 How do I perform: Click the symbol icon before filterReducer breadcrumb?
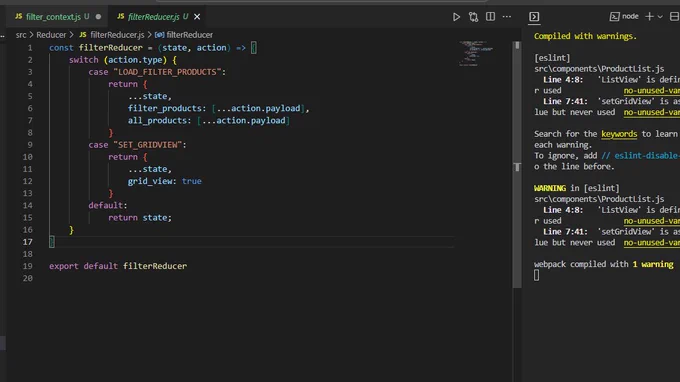(x=159, y=35)
